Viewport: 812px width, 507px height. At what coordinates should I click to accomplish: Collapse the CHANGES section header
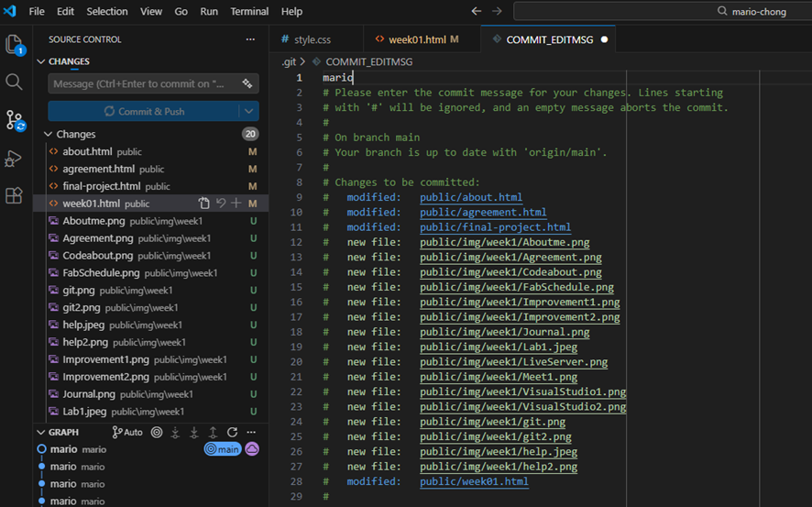(x=41, y=61)
